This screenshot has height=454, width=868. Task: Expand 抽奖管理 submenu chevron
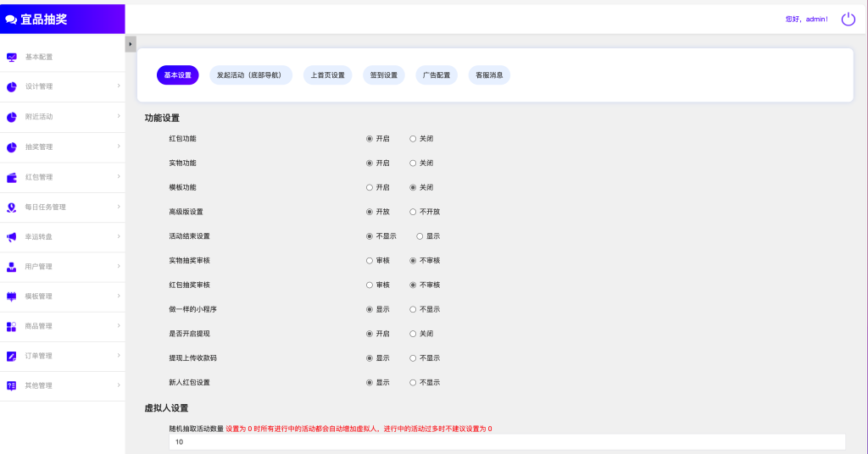coord(119,147)
